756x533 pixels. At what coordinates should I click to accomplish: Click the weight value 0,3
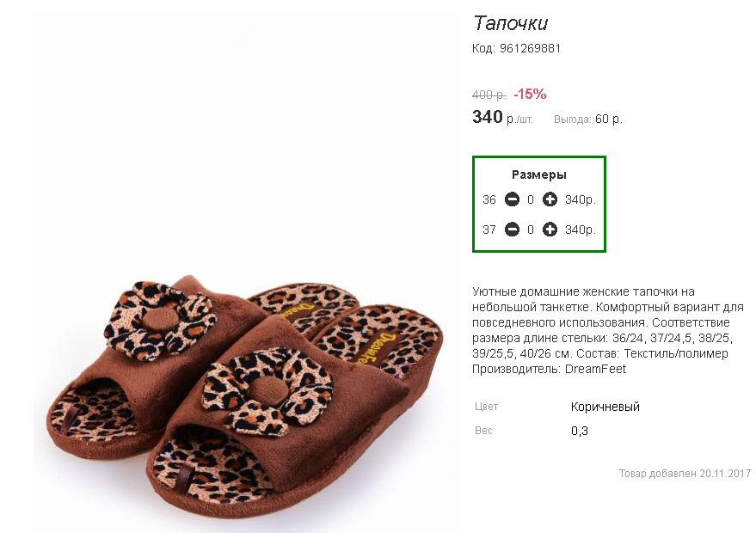pos(580,431)
